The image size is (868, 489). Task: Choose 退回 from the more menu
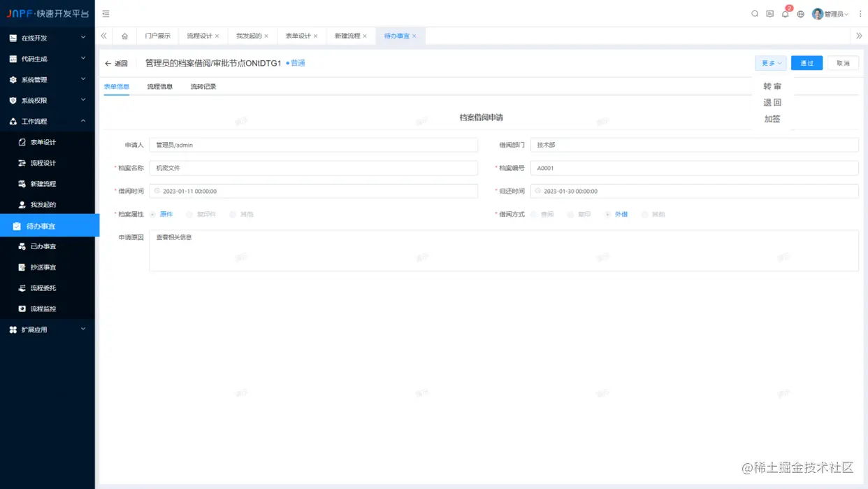pos(772,103)
